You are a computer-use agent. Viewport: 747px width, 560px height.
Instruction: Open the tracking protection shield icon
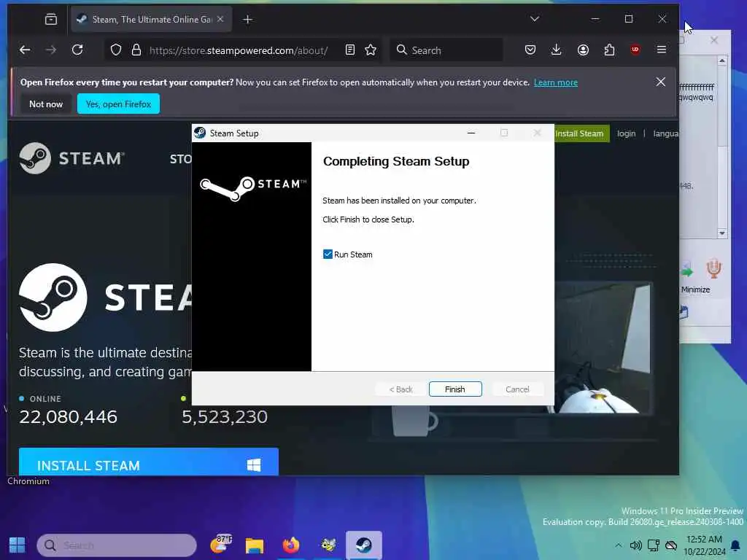click(x=116, y=50)
